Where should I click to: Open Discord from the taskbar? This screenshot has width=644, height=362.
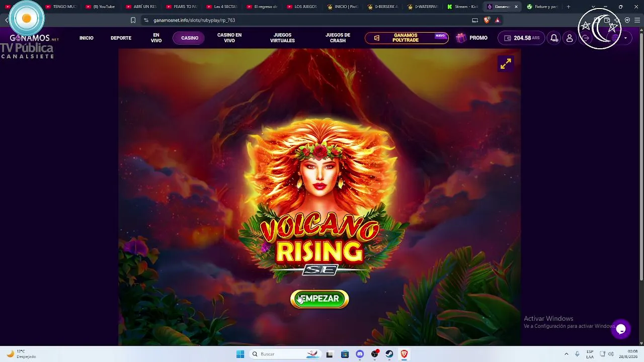coord(360,354)
